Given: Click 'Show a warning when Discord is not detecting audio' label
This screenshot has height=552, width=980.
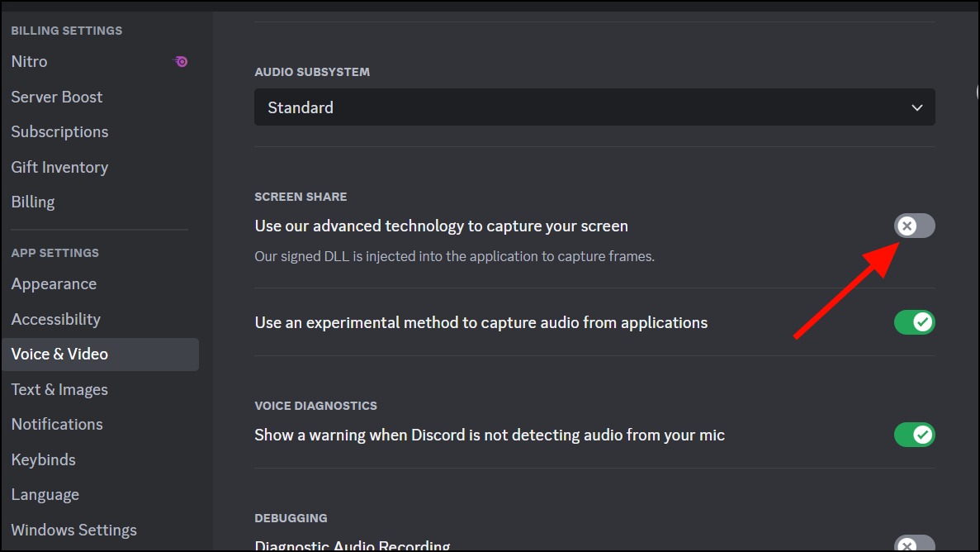Looking at the screenshot, I should (490, 435).
